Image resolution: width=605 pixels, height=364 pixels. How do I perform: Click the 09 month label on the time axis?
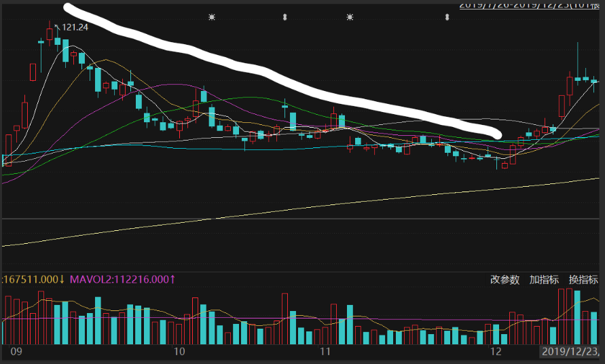(16, 352)
